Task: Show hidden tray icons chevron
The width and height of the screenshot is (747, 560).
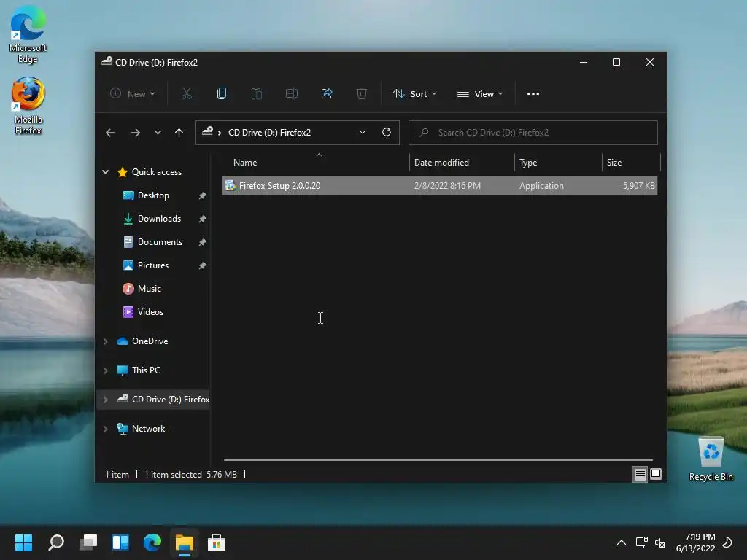Action: (622, 542)
